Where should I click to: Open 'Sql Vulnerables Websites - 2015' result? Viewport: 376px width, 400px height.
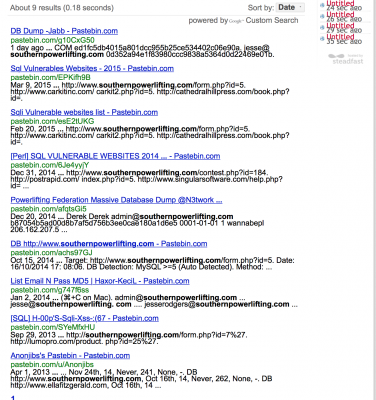click(92, 68)
